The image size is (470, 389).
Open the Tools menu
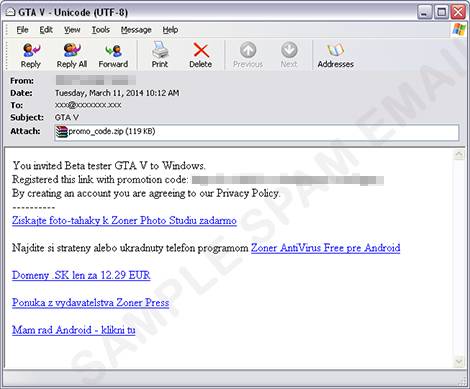click(101, 30)
